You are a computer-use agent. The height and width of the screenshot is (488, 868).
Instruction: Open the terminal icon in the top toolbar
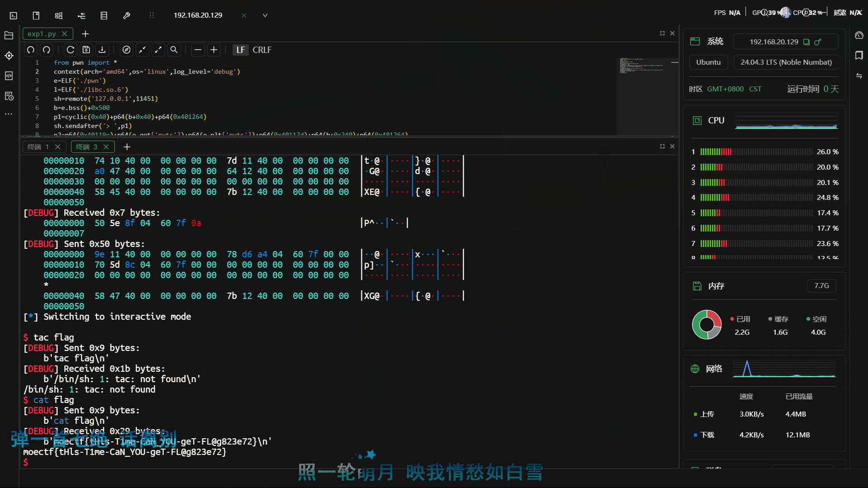coord(13,15)
